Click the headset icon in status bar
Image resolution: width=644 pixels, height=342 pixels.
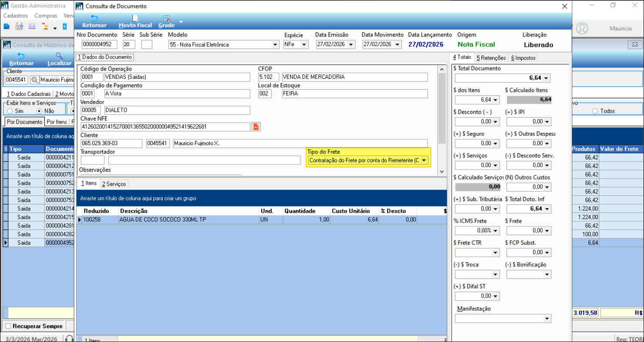(69, 338)
